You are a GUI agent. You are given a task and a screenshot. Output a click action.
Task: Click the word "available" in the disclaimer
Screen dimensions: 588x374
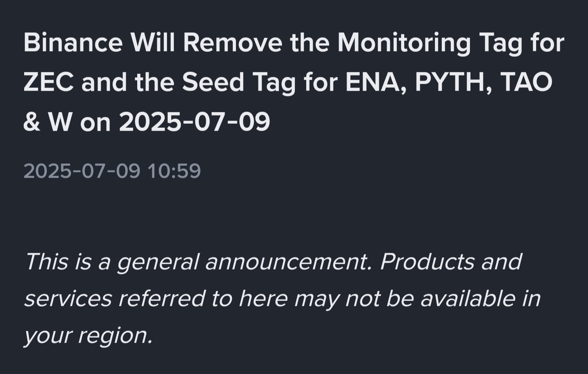pyautogui.click(x=468, y=298)
